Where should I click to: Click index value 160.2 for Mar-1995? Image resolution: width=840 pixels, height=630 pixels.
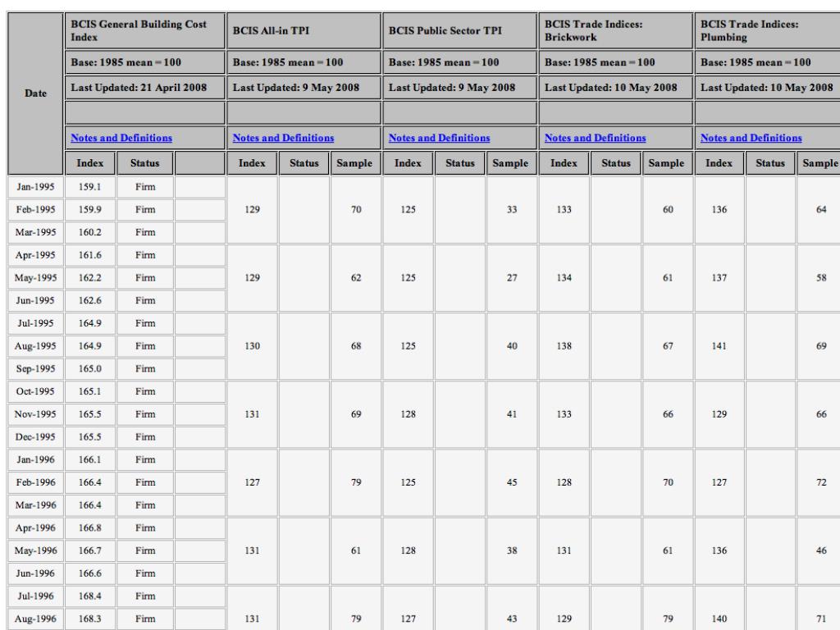click(90, 232)
